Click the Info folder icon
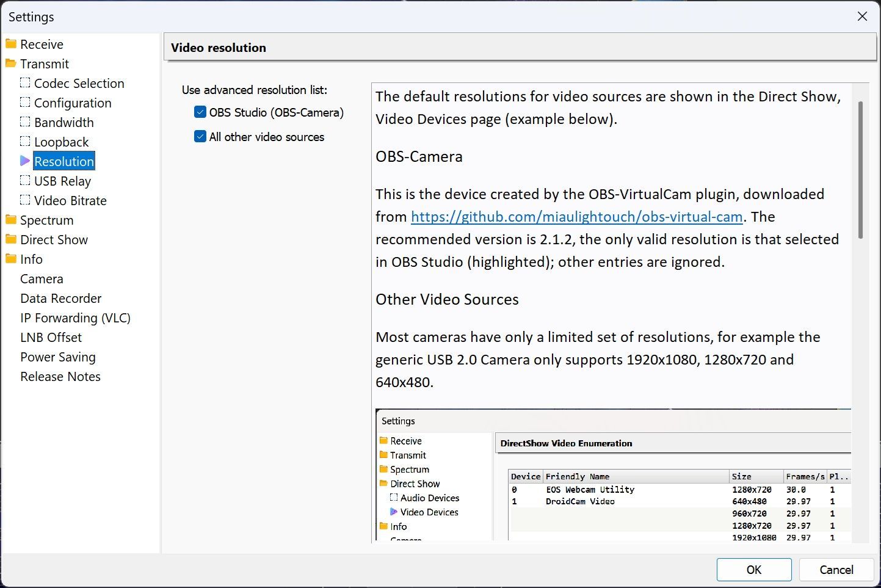 point(11,259)
